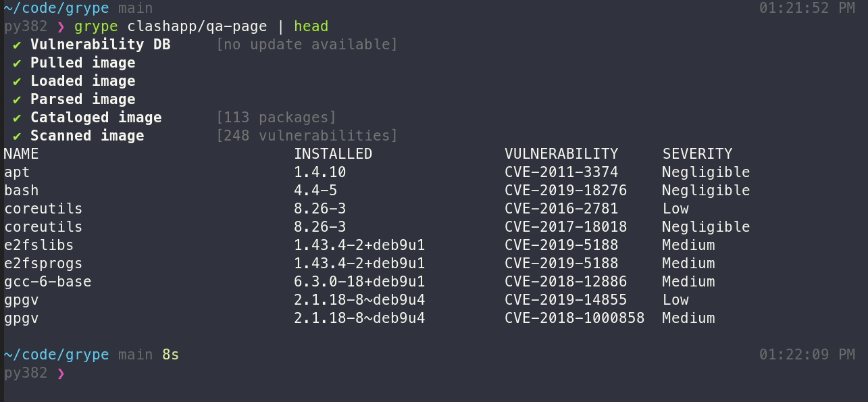The height and width of the screenshot is (402, 868).
Task: Click the [113 packages] status text
Action: pos(276,118)
